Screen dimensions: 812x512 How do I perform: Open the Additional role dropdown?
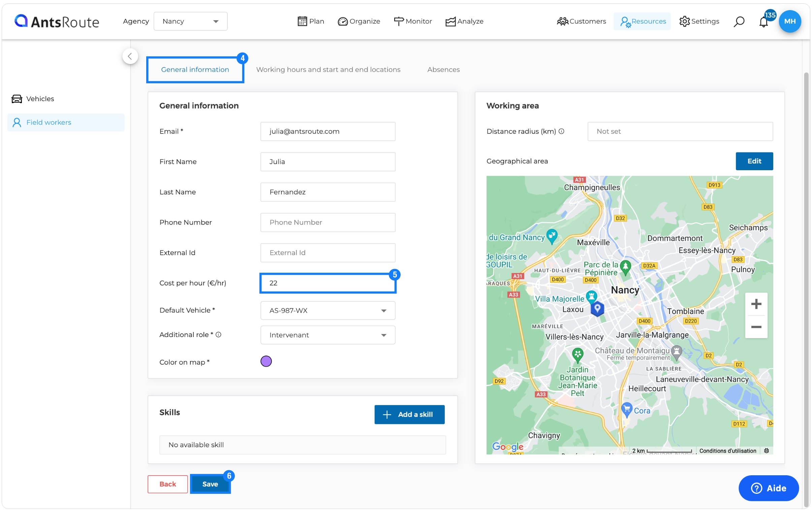pyautogui.click(x=328, y=335)
